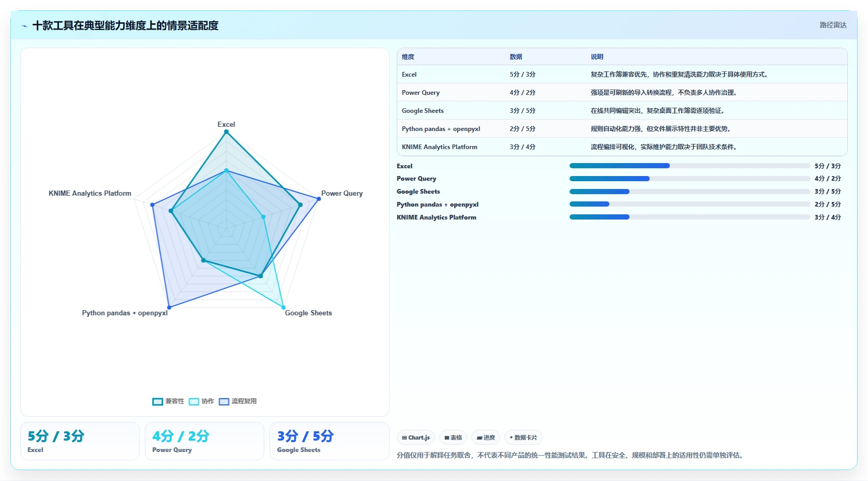Click the 路径雷达 tag in the header
Image resolution: width=868 pixels, height=481 pixels.
click(833, 25)
